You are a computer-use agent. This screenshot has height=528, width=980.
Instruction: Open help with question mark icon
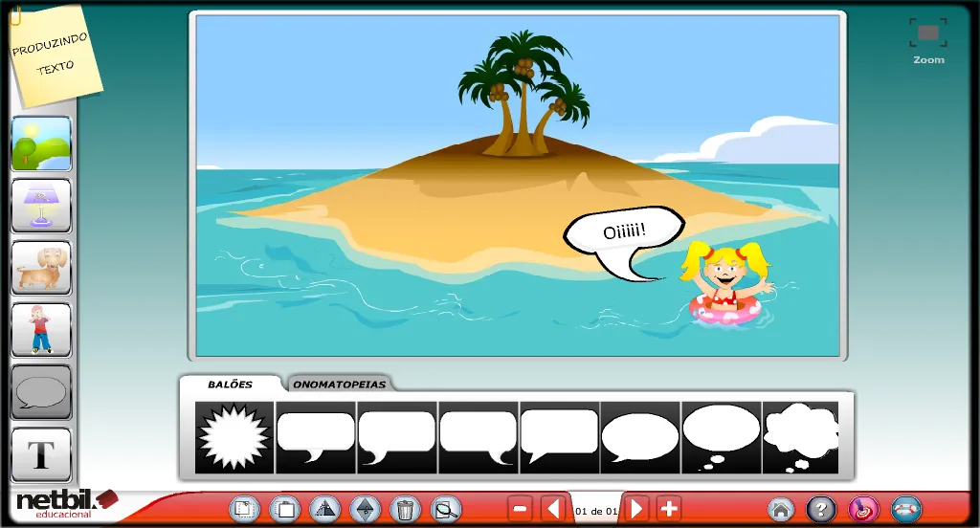click(x=821, y=510)
